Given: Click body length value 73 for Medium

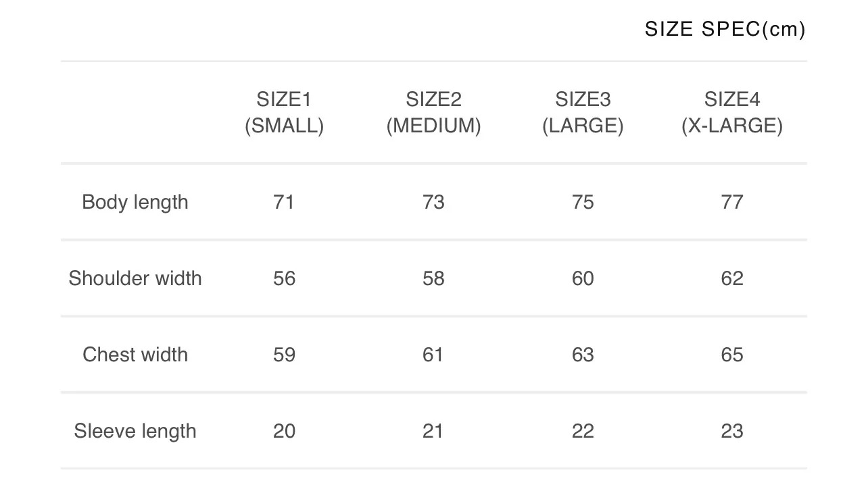Looking at the screenshot, I should coord(433,202).
